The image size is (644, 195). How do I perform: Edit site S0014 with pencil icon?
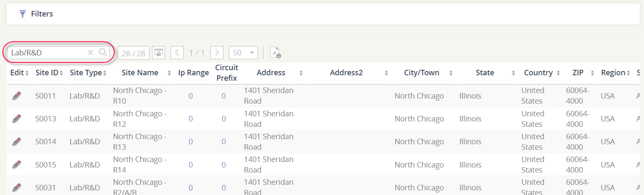[x=16, y=142]
